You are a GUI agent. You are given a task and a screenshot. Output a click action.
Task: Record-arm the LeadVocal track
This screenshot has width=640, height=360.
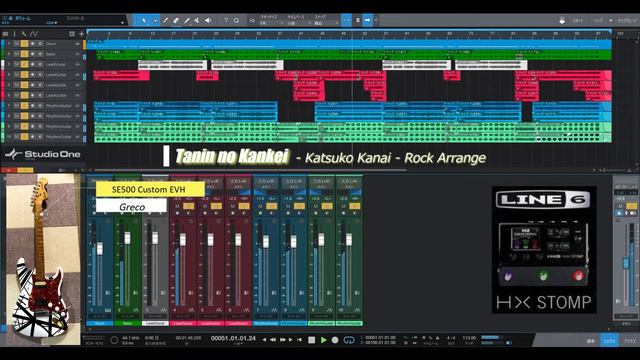tap(32, 64)
